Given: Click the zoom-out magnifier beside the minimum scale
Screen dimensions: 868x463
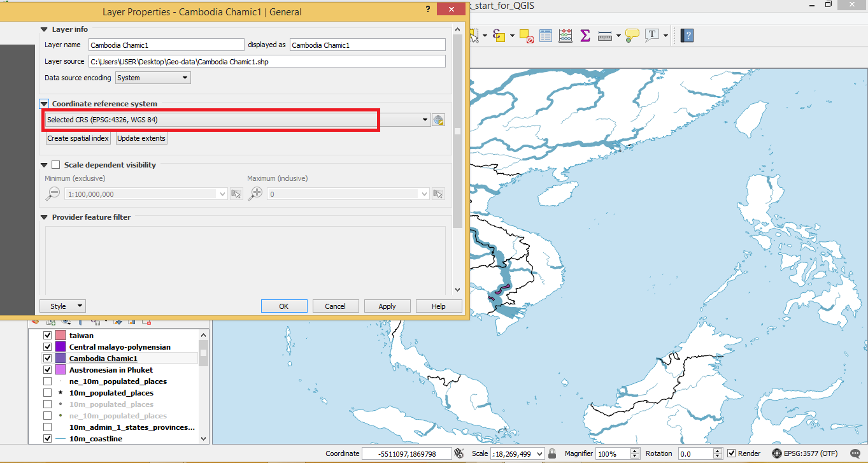Looking at the screenshot, I should (53, 194).
